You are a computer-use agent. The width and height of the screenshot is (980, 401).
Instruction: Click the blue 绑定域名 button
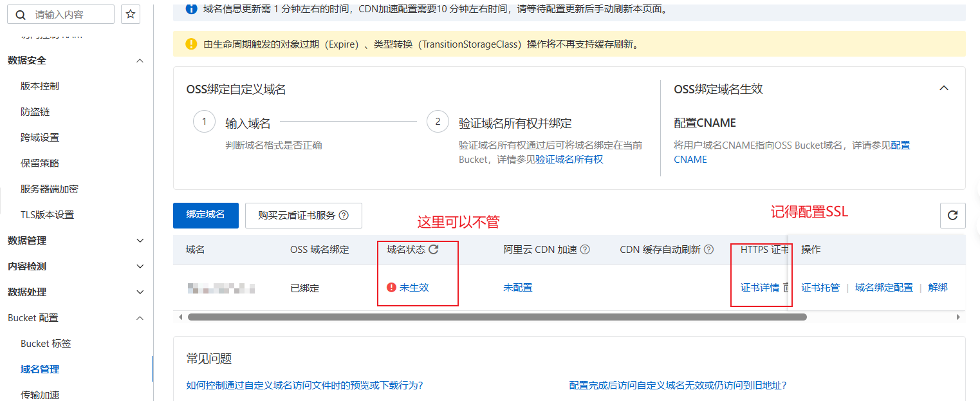point(205,215)
